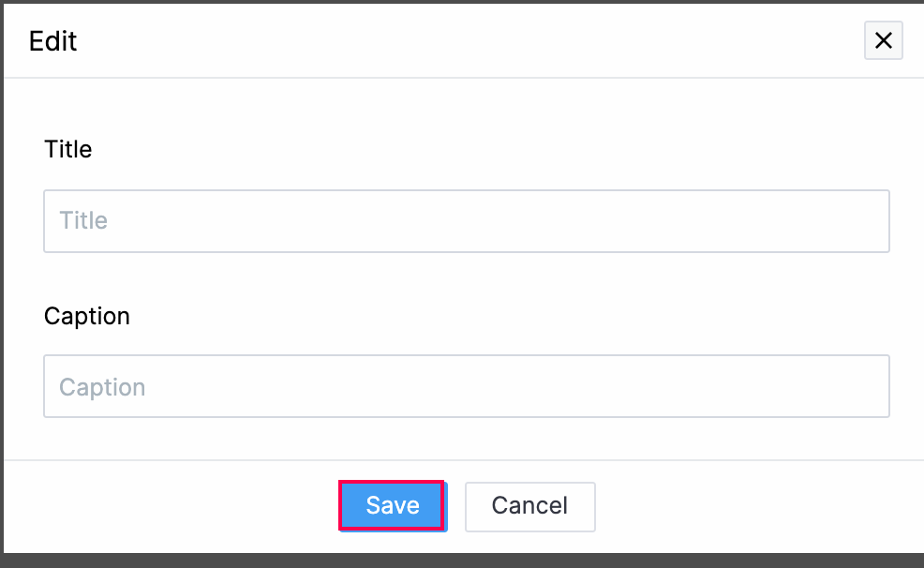The height and width of the screenshot is (568, 924).
Task: Click the gray Title placeholder text
Action: [x=83, y=221]
